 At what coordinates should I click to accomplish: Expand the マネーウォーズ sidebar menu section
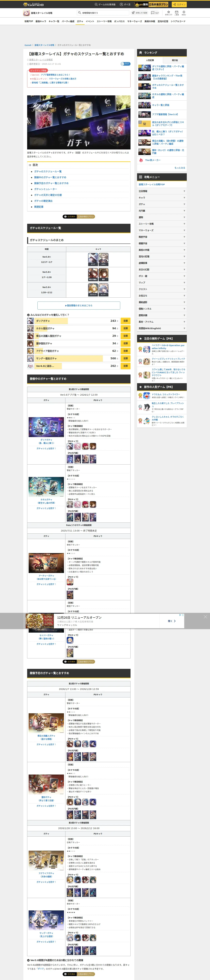(x=162, y=230)
